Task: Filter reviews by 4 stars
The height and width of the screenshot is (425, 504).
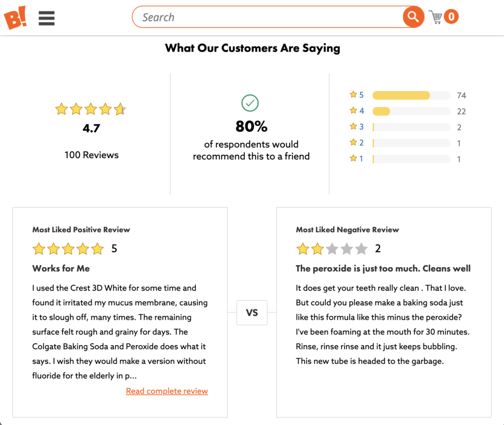Action: coord(357,111)
